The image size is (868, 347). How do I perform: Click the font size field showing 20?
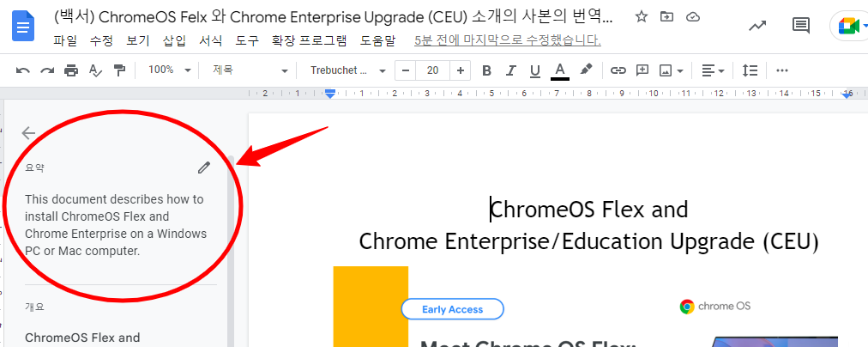[x=433, y=70]
